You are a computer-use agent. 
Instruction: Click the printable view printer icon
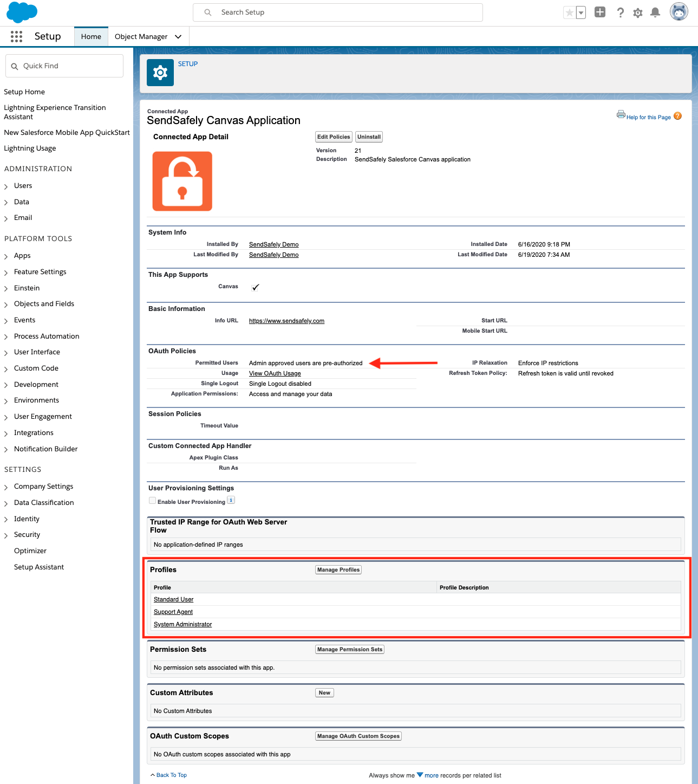pos(621,114)
